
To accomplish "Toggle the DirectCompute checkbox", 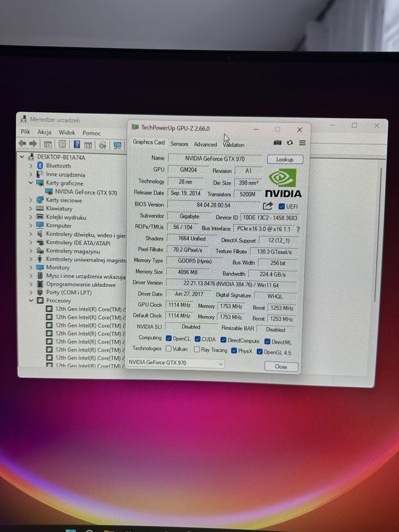I will pyautogui.click(x=223, y=340).
